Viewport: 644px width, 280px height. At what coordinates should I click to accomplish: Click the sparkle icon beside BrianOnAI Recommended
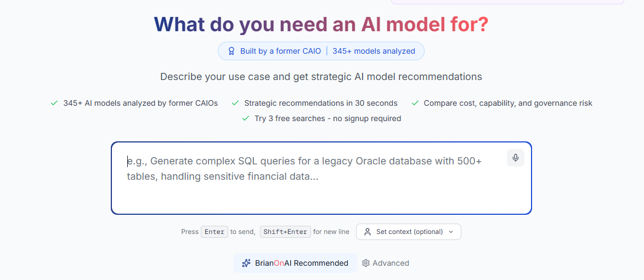pyautogui.click(x=246, y=263)
